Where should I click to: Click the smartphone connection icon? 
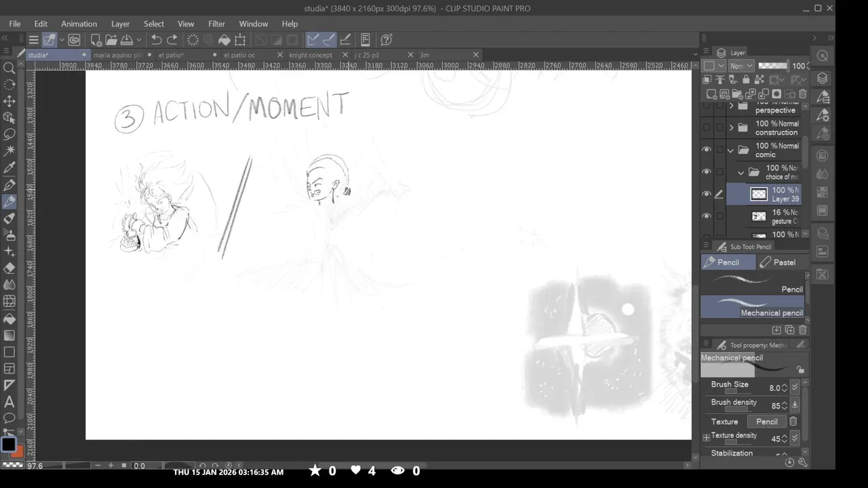click(x=365, y=40)
